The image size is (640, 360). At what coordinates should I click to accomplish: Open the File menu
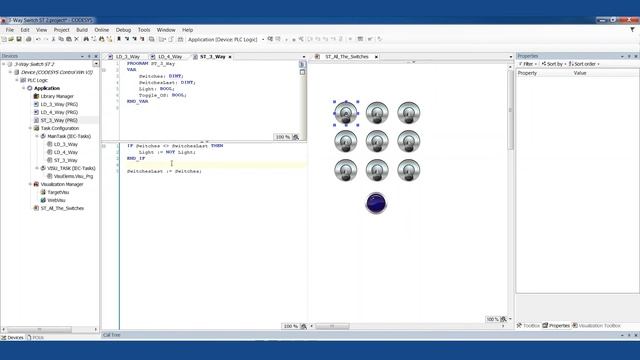(10, 30)
